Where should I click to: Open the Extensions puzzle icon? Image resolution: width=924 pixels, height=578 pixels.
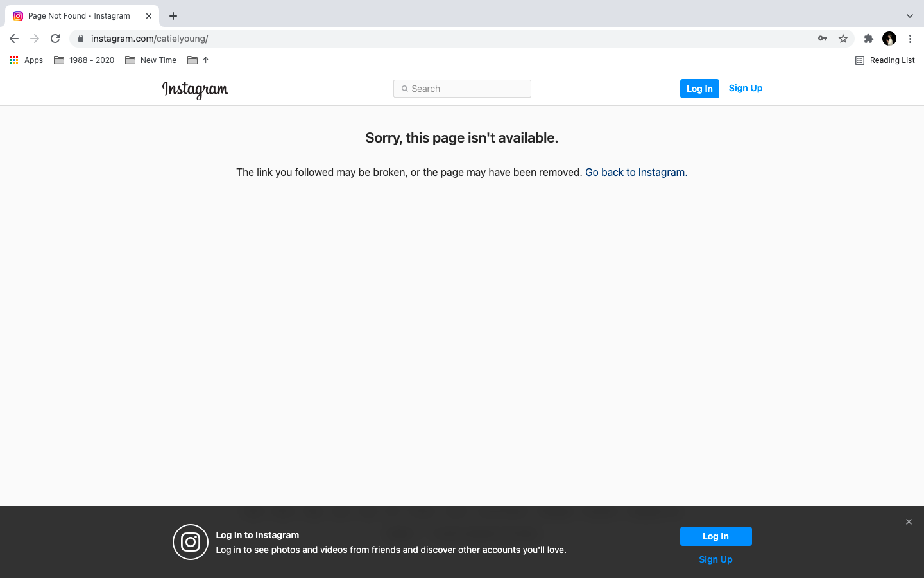point(869,39)
